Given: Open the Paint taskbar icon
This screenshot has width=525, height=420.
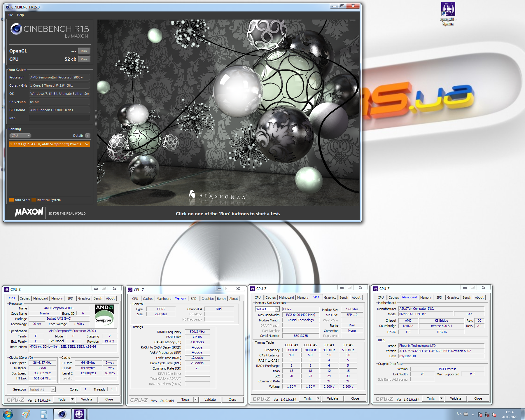Looking at the screenshot, I should point(26,414).
